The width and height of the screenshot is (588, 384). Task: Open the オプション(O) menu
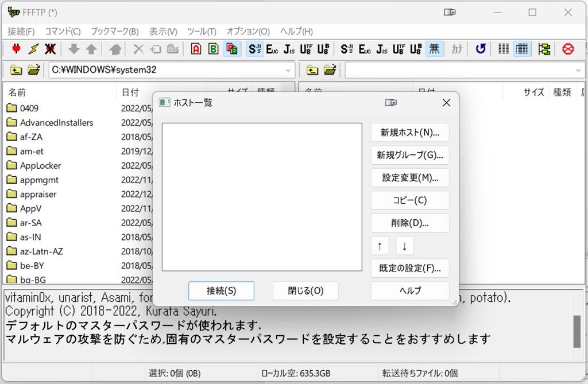coord(248,32)
